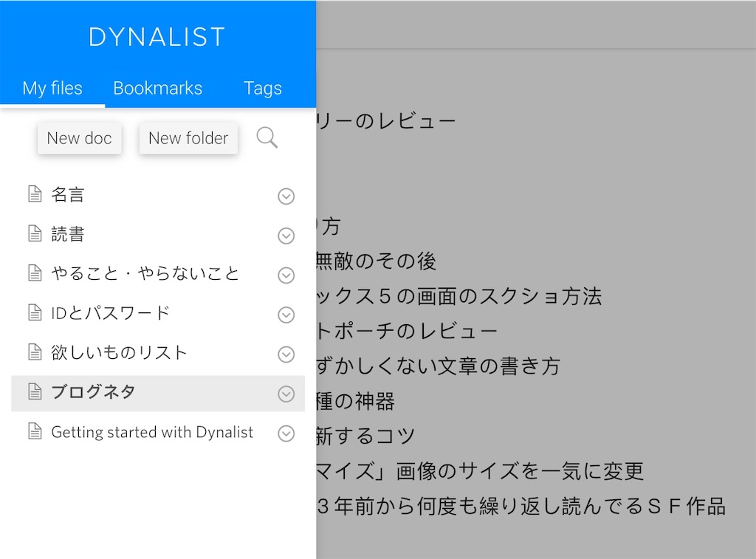The image size is (756, 559).
Task: Click the line ending 文章の書き方
Action: point(439,366)
